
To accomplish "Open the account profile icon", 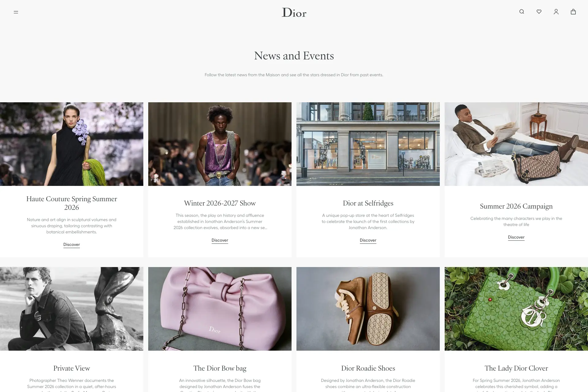I will coord(556,12).
